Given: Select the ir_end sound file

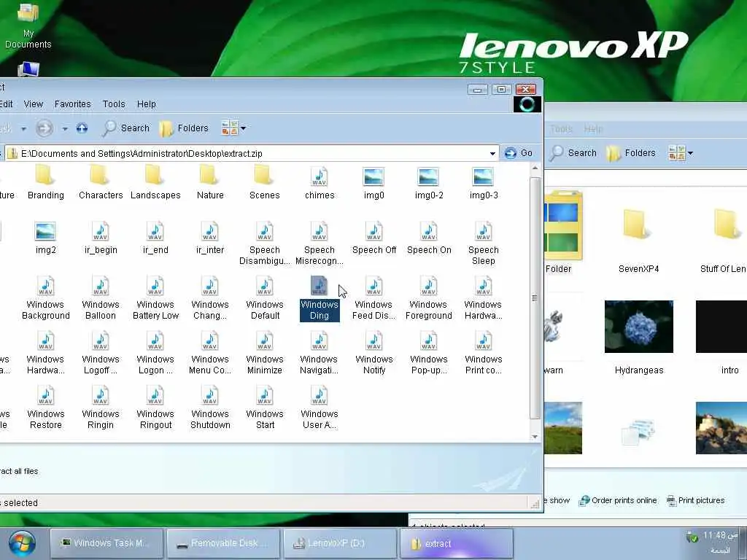Looking at the screenshot, I should click(x=155, y=236).
